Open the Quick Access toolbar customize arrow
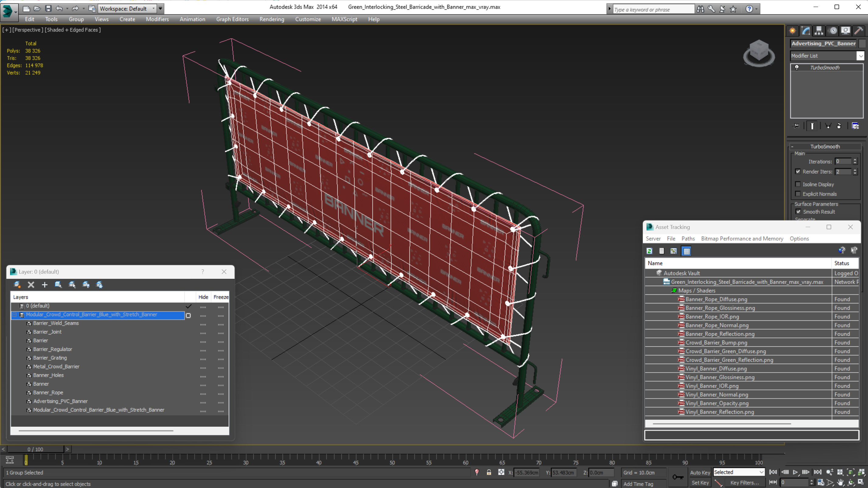This screenshot has height=488, width=868. (x=160, y=9)
